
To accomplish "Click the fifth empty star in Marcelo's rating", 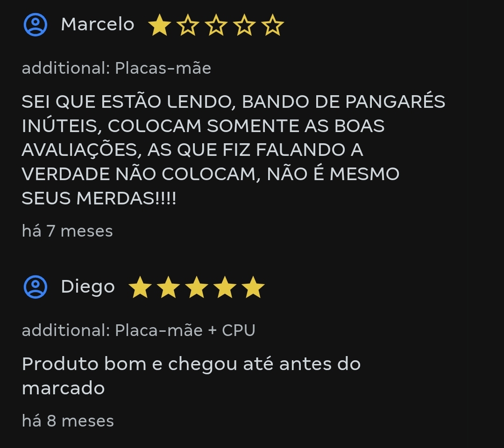I will [273, 25].
